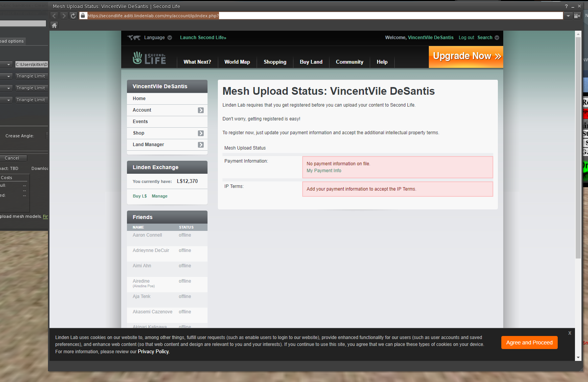The image size is (588, 382).
Task: Open the Shopping menu
Action: [x=275, y=62]
